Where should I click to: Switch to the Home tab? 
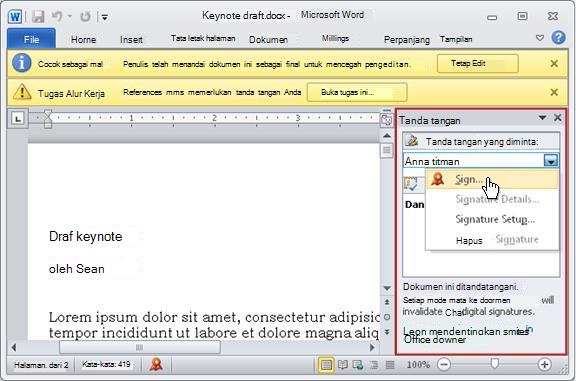pyautogui.click(x=83, y=39)
